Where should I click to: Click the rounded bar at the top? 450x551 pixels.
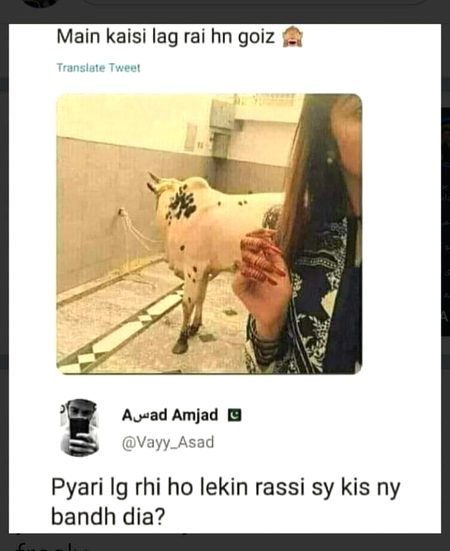[x=255, y=2]
